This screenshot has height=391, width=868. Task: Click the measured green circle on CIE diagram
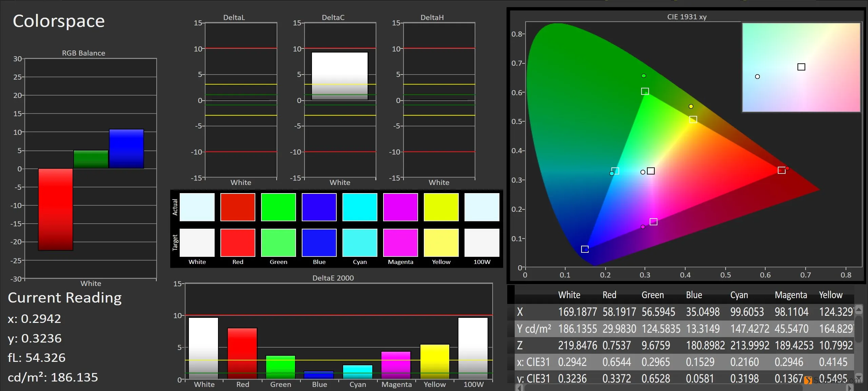tap(644, 76)
